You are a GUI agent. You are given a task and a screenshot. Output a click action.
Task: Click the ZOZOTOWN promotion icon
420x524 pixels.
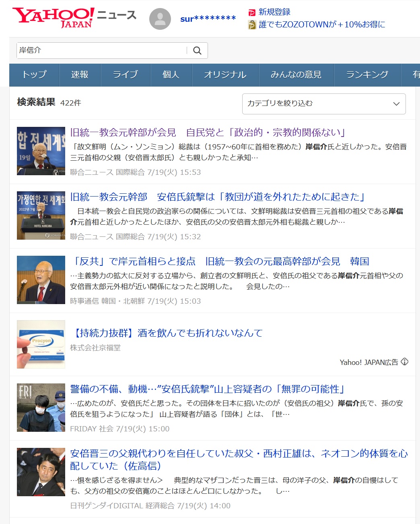tap(252, 25)
